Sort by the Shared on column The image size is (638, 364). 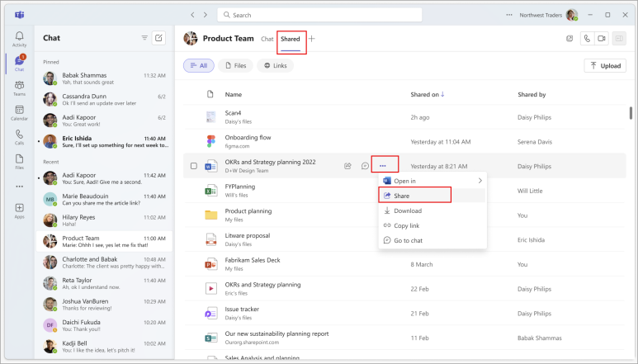427,95
